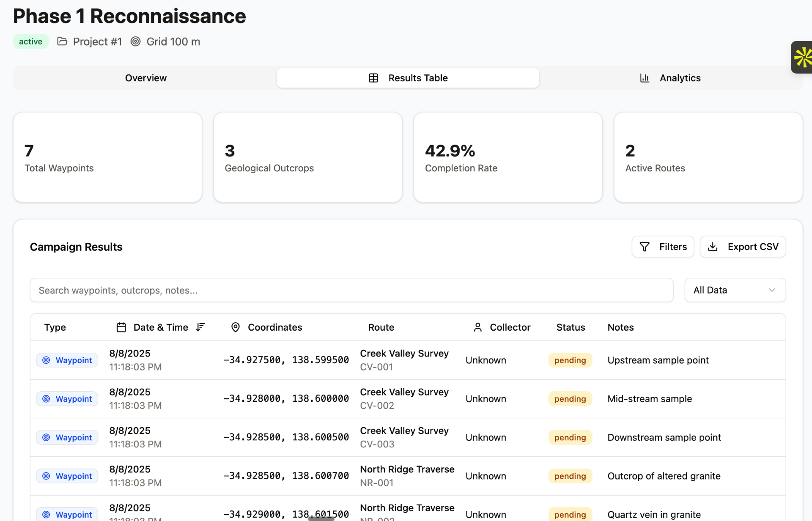
Task: Click the funnel icon in Filters button
Action: [644, 247]
